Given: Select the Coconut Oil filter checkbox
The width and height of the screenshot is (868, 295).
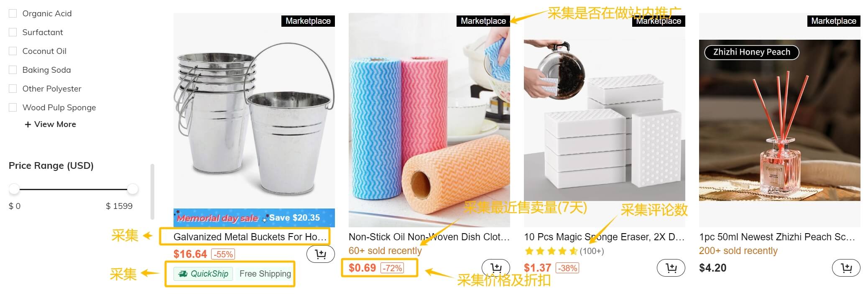Looking at the screenshot, I should (x=13, y=51).
